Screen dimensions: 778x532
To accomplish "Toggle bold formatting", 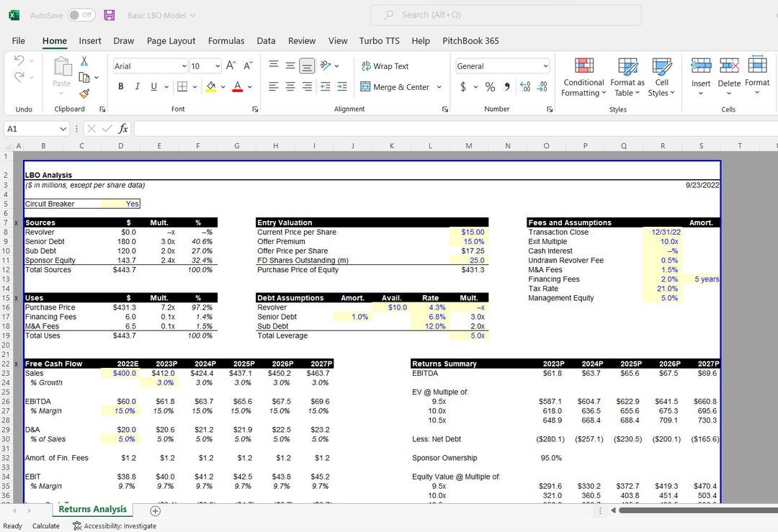I will pos(120,86).
